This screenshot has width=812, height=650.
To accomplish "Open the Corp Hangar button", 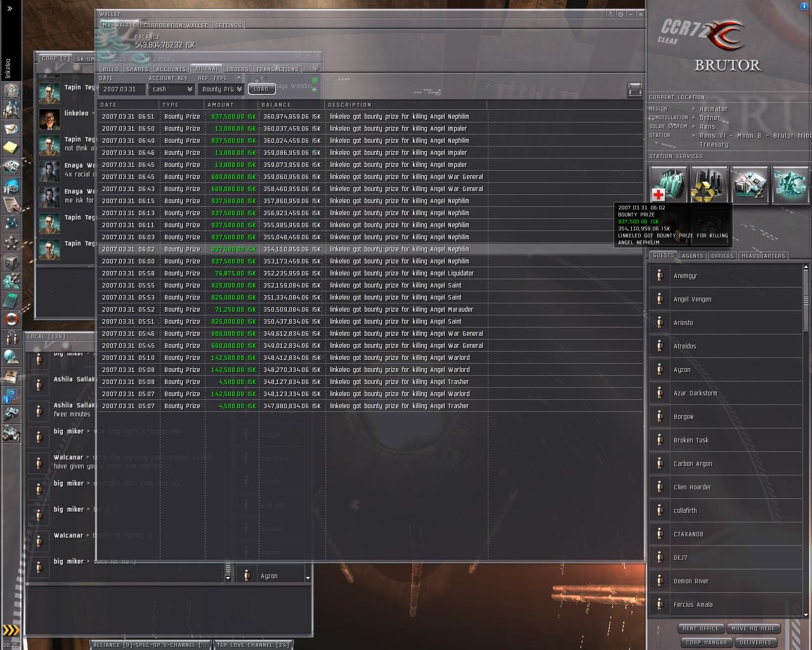I will 706,642.
